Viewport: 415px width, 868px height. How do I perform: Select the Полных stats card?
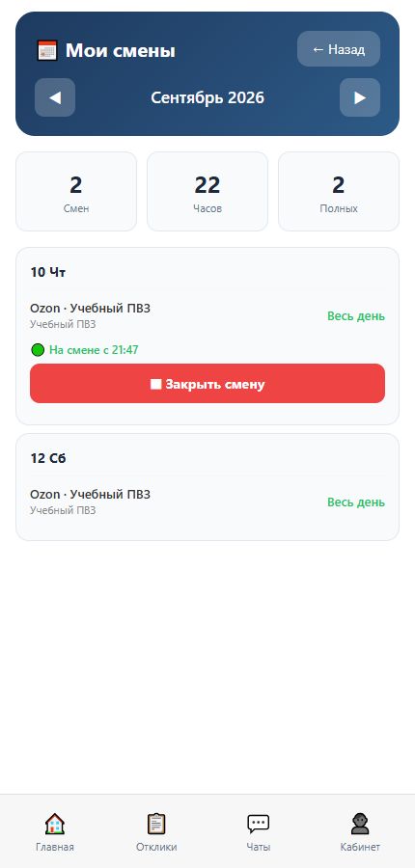(x=339, y=192)
